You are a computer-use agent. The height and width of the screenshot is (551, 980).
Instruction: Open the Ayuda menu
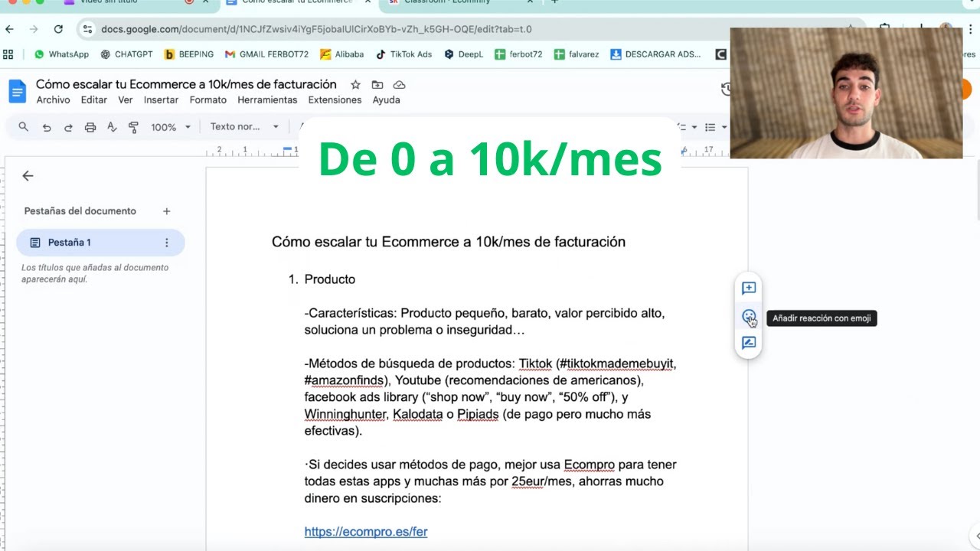tap(387, 100)
